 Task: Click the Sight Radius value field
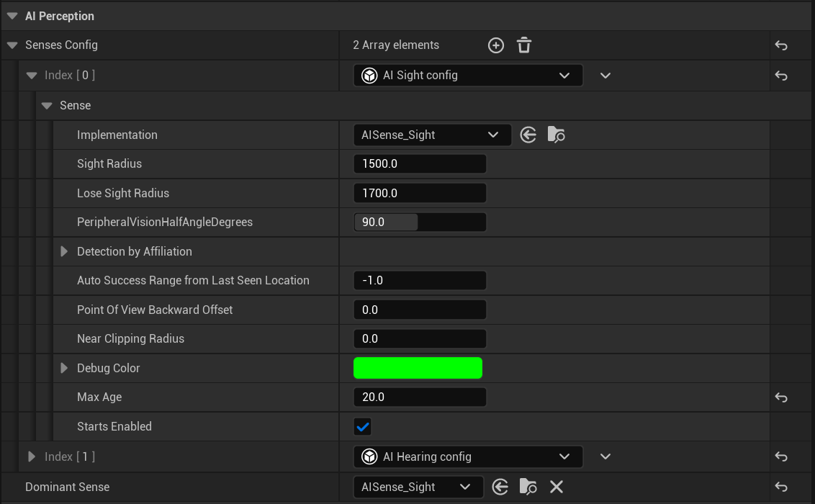point(420,164)
